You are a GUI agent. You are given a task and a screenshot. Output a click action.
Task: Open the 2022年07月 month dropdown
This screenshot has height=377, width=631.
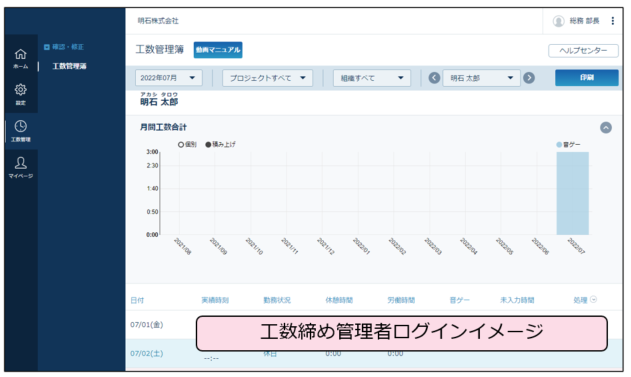[168, 78]
